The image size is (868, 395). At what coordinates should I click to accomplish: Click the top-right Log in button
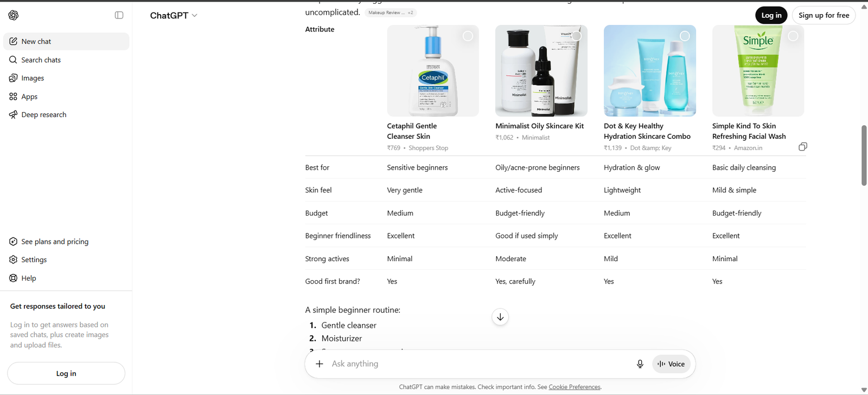pyautogui.click(x=771, y=15)
